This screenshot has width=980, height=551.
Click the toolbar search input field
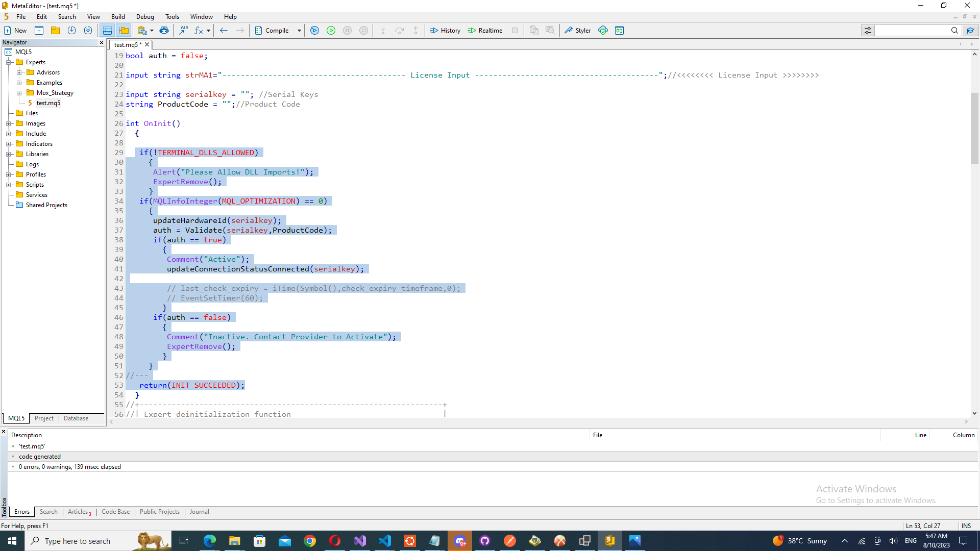pos(912,31)
